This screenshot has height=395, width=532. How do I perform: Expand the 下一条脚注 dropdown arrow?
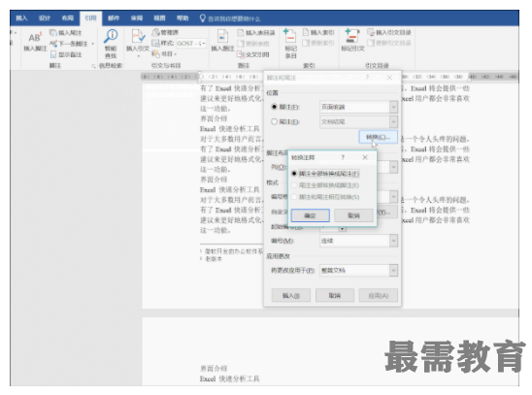[92, 44]
